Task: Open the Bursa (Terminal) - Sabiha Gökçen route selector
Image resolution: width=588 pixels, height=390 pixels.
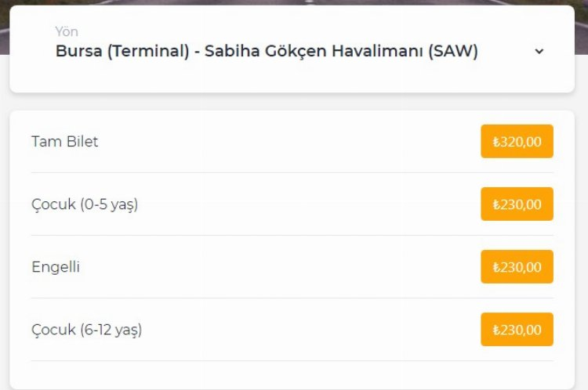Action: 267,52
